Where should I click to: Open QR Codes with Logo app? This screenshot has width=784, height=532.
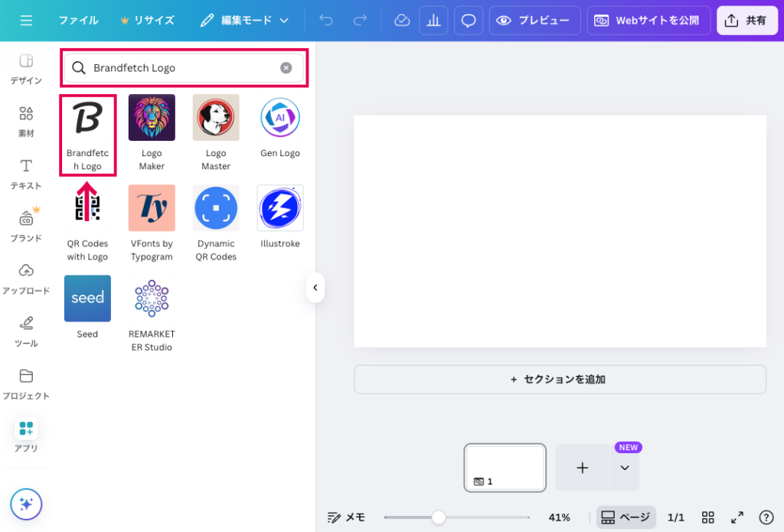(x=87, y=224)
